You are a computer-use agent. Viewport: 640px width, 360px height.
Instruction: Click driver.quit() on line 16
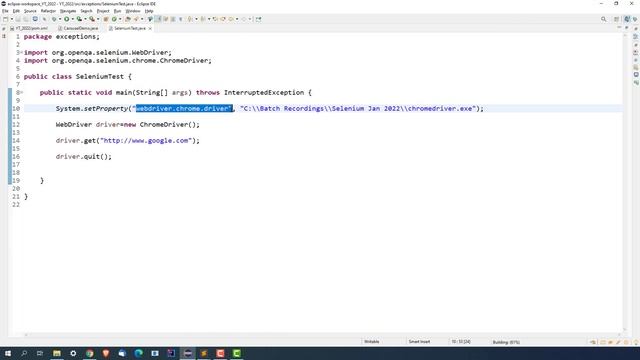point(83,157)
